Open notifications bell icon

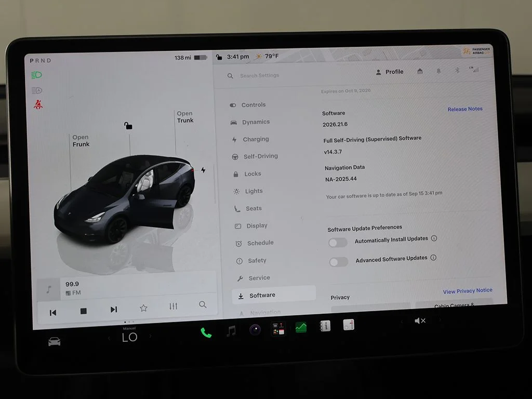(438, 71)
